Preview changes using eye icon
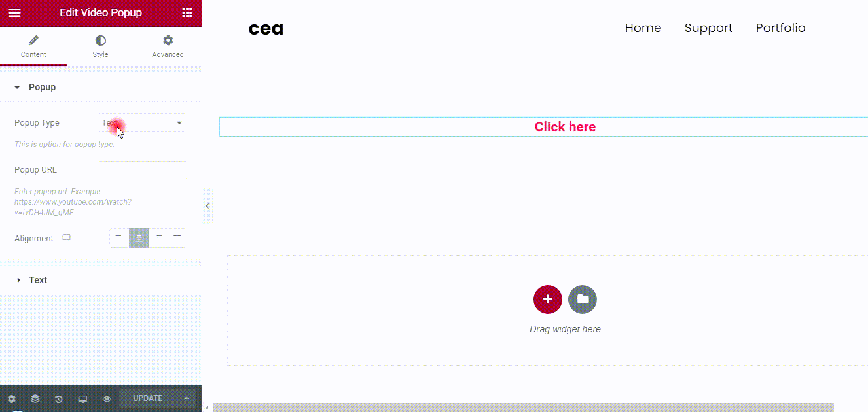The height and width of the screenshot is (412, 868). click(x=107, y=398)
